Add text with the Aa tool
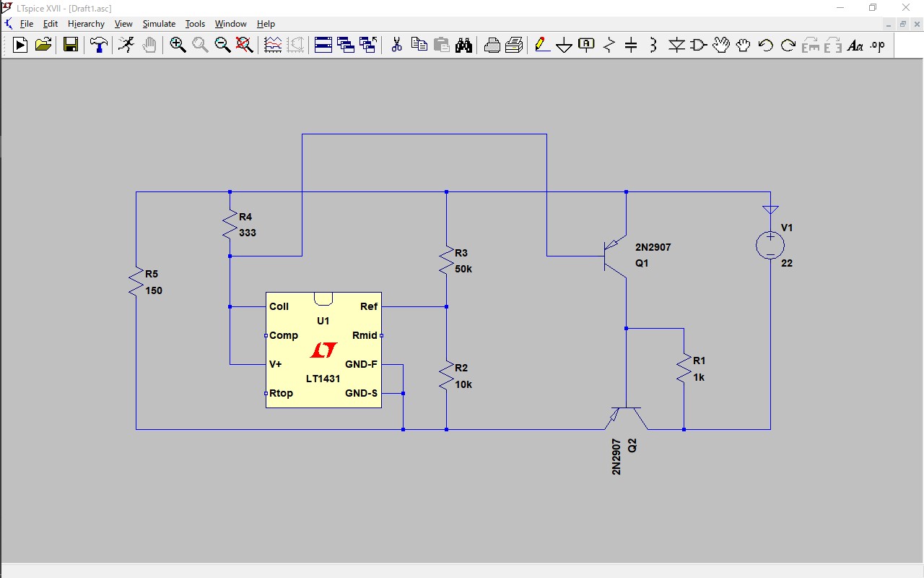Viewport: 924px width, 578px height. pyautogui.click(x=855, y=45)
